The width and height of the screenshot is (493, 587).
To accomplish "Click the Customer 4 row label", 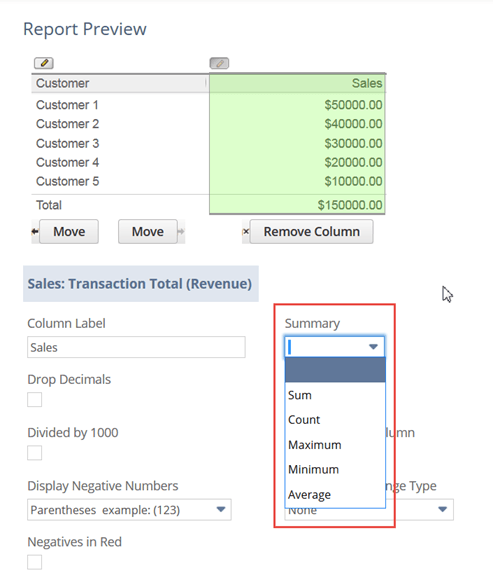I will click(x=67, y=162).
